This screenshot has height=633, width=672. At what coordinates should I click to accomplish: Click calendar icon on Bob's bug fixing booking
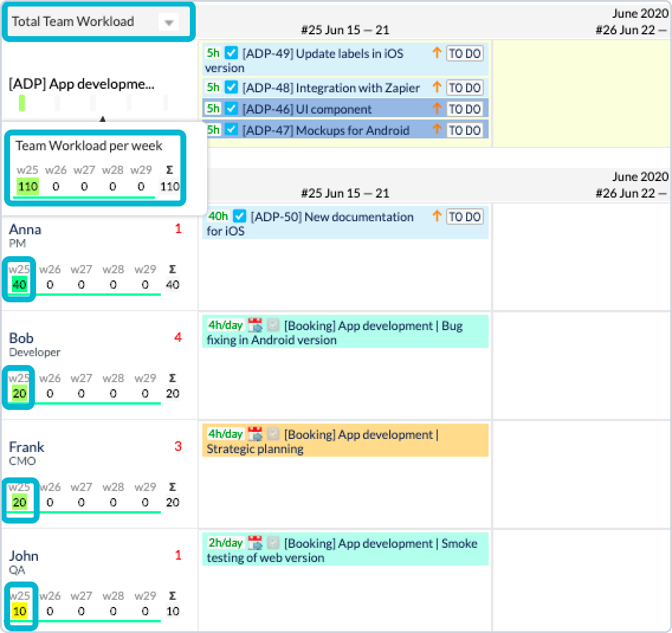[x=255, y=325]
